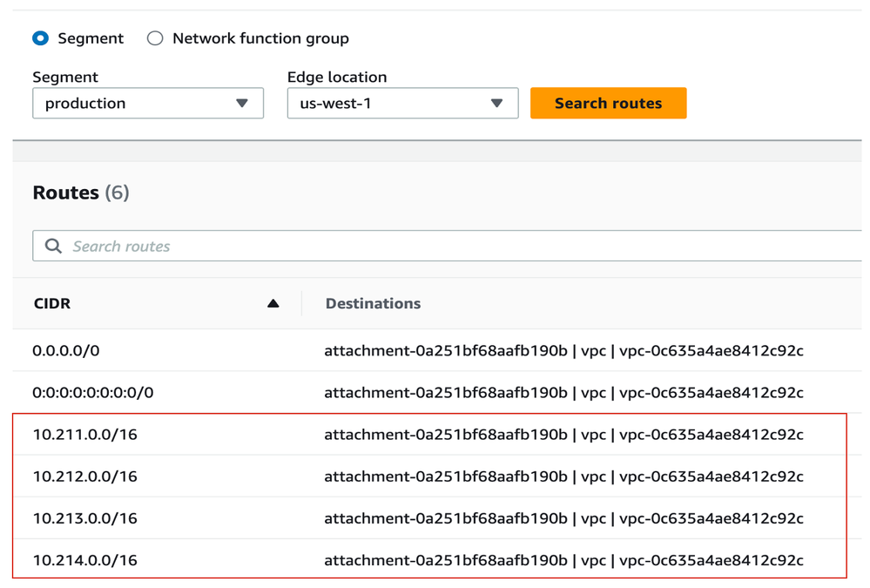Viewport: 870px width, 588px height.
Task: Click the Search routes button
Action: [x=608, y=103]
